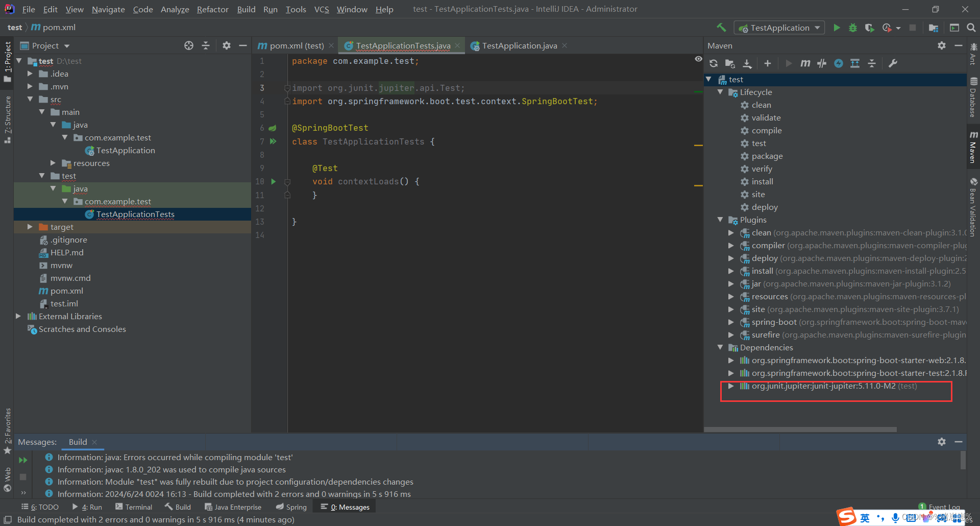Click the Messages panel vertical scrollbar

pyautogui.click(x=963, y=460)
